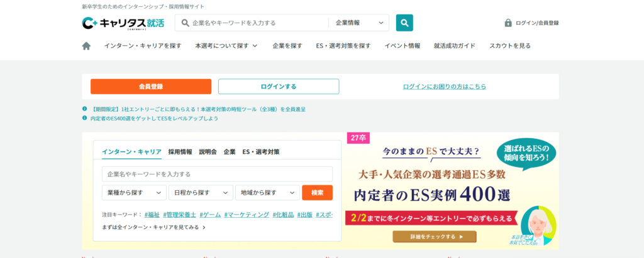644x258 pixels.
Task: Click the teal magnifier search button
Action: [x=404, y=23]
